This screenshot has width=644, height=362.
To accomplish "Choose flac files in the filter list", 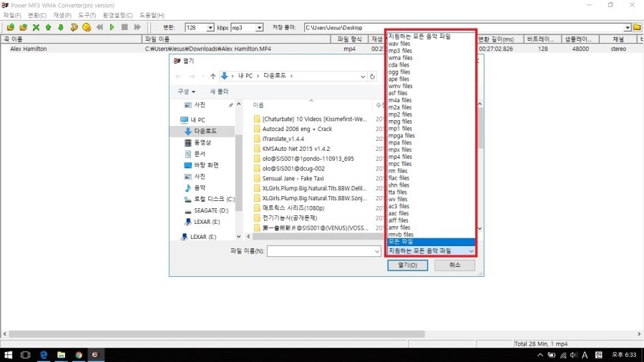I will 399,178.
